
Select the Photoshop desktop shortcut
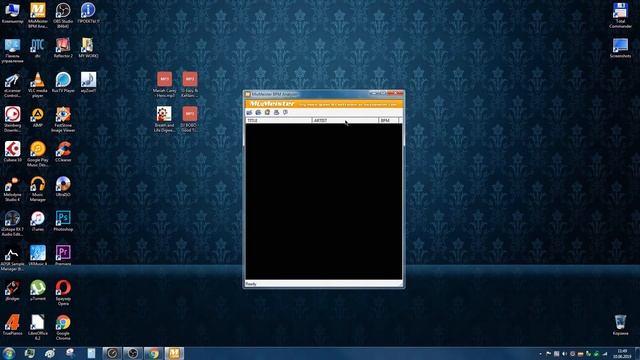pos(63,221)
